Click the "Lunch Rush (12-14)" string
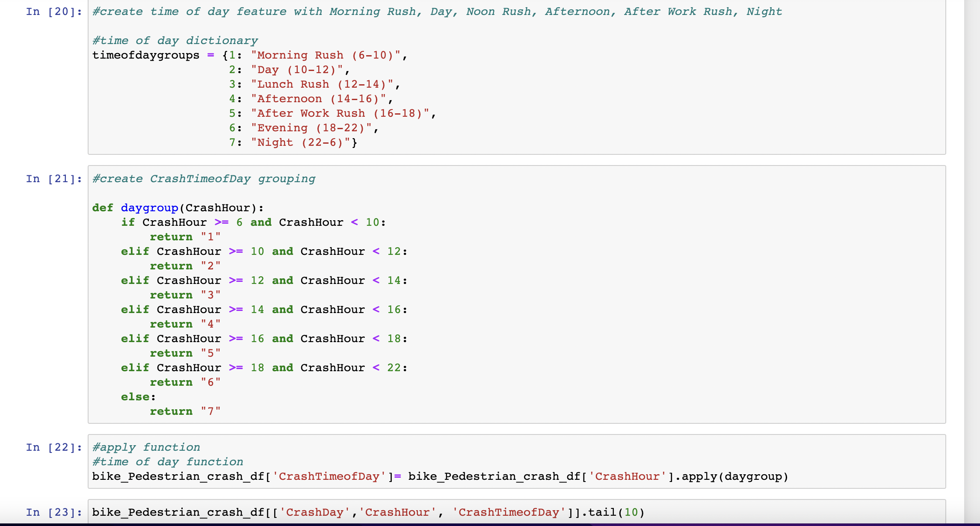The image size is (980, 526). (322, 84)
